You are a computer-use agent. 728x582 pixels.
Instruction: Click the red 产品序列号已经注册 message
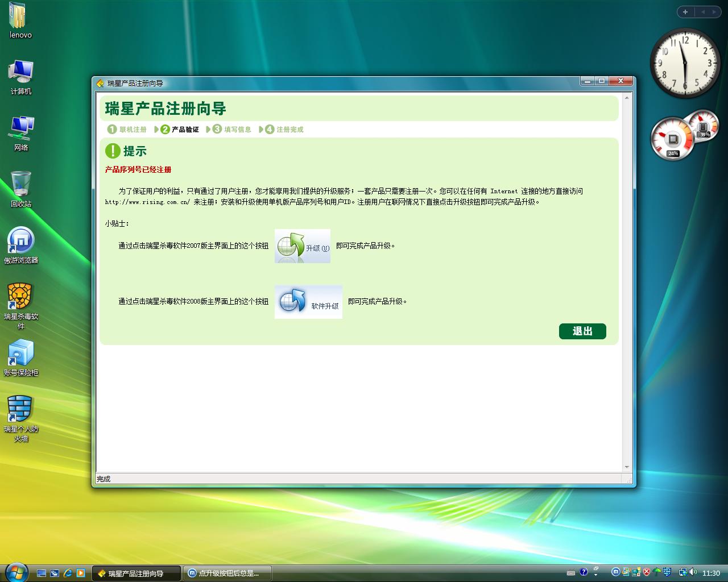tap(138, 169)
